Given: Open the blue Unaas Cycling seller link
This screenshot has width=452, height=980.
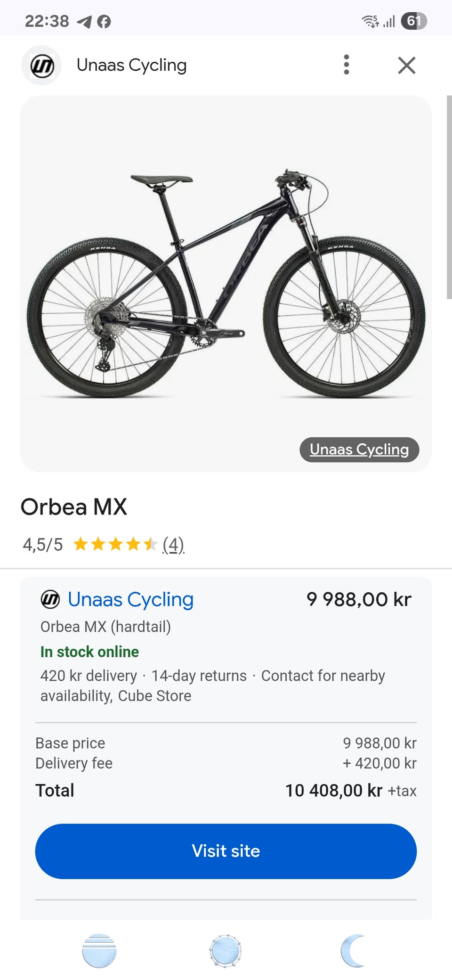Looking at the screenshot, I should pos(130,599).
